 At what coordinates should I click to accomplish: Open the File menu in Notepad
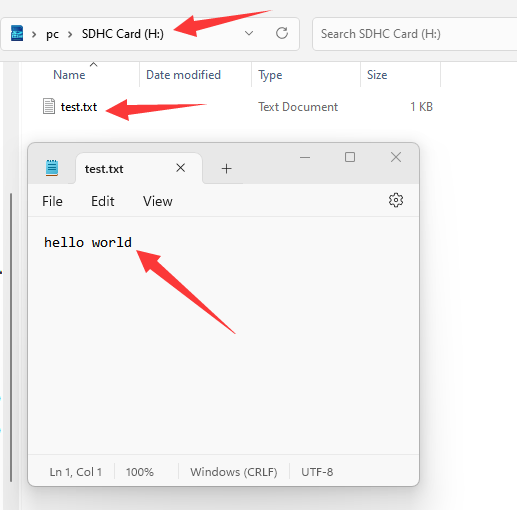[52, 201]
